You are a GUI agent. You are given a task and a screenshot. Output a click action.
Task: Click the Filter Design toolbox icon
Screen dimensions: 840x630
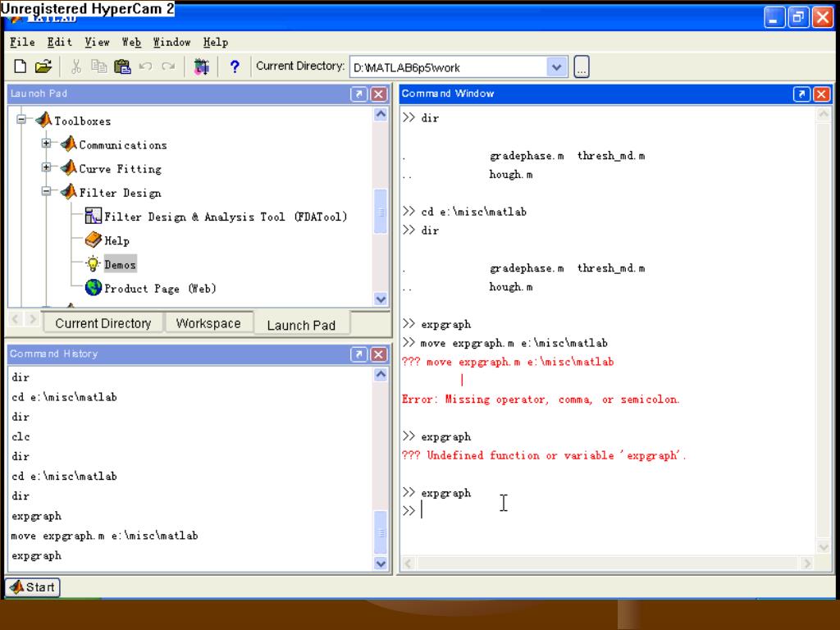pos(69,191)
